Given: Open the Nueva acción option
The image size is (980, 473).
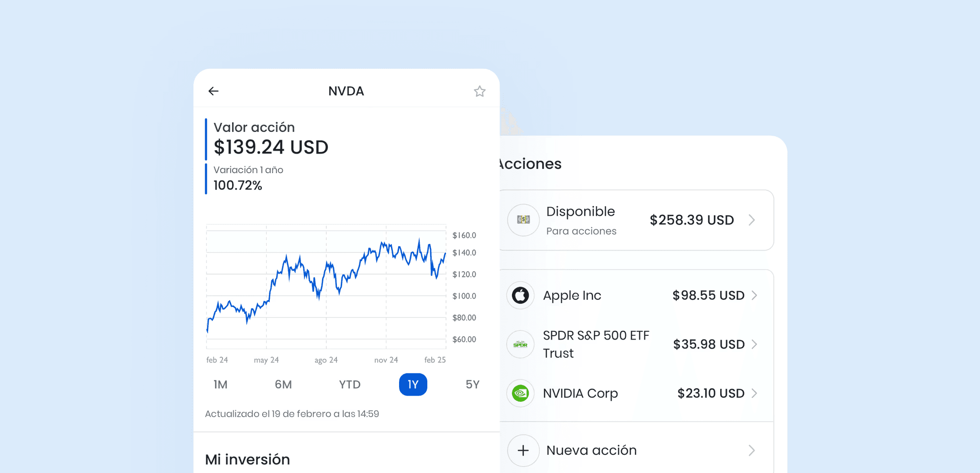Looking at the screenshot, I should coord(636,450).
